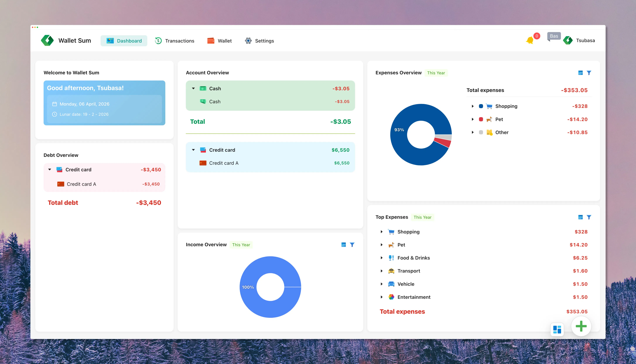Click the Vehicle car icon

(x=391, y=284)
